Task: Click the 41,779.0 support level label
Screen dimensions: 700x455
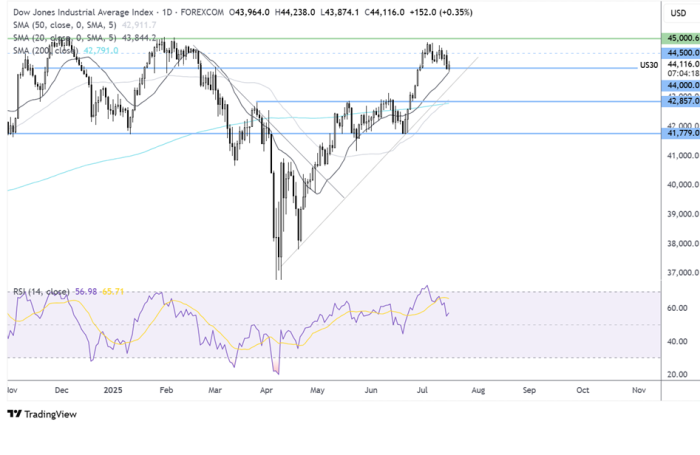Action: tap(680, 133)
